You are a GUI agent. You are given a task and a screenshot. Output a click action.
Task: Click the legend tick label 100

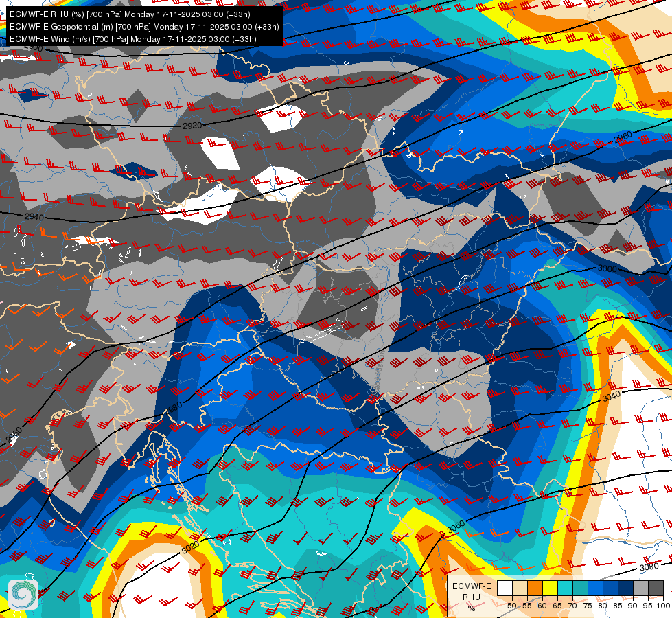663,606
